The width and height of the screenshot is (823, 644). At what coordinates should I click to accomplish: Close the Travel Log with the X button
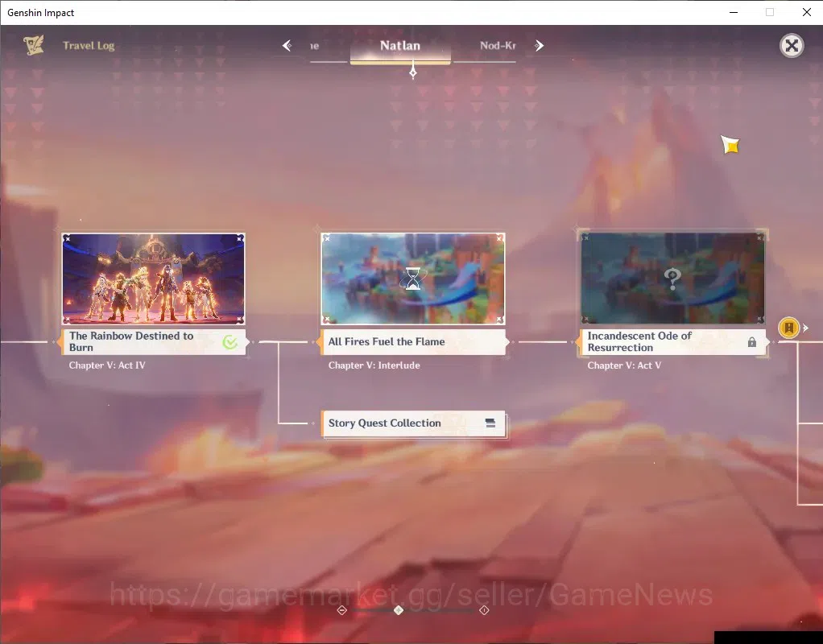(792, 46)
